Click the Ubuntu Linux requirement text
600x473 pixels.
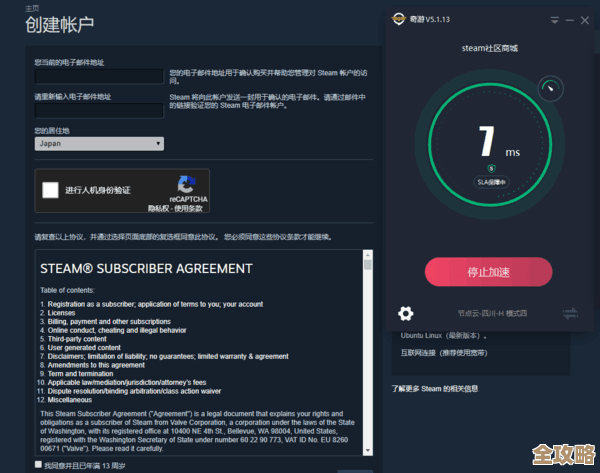tap(443, 336)
